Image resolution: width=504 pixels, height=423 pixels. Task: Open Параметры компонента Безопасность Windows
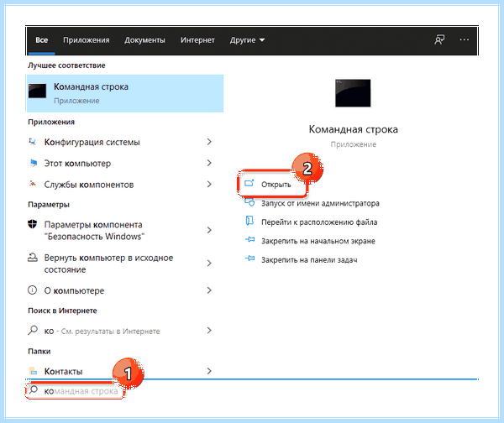point(94,230)
